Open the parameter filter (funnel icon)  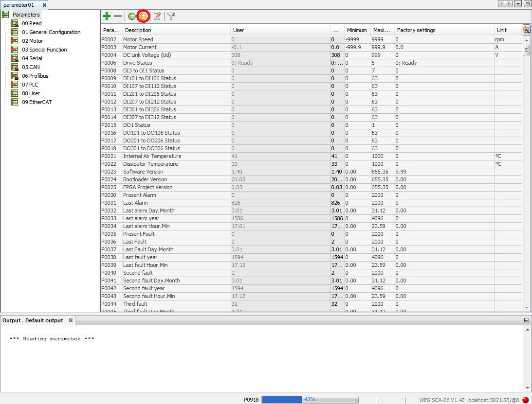[171, 16]
